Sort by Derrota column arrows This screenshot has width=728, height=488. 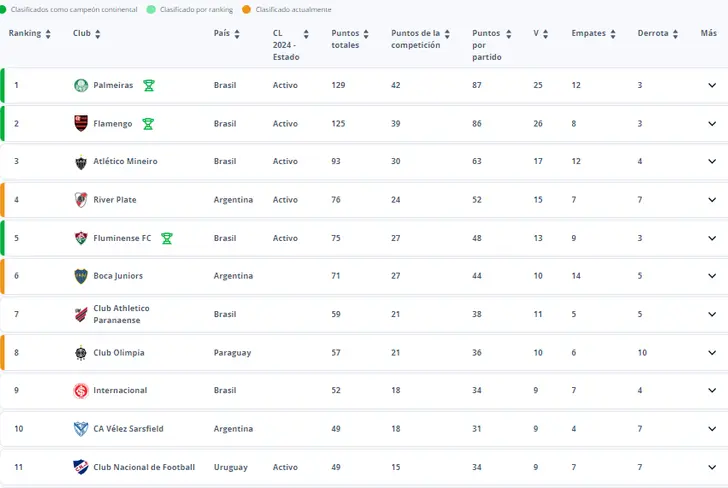(675, 33)
